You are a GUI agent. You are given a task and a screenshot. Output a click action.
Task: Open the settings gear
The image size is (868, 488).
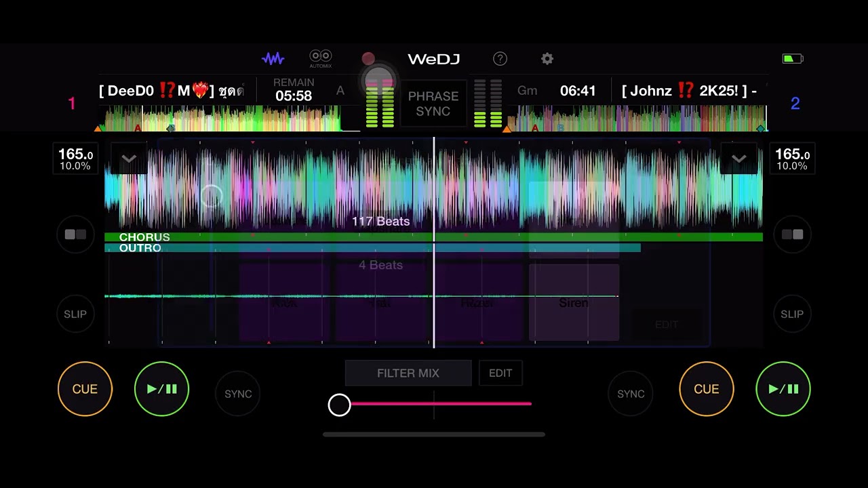click(547, 59)
